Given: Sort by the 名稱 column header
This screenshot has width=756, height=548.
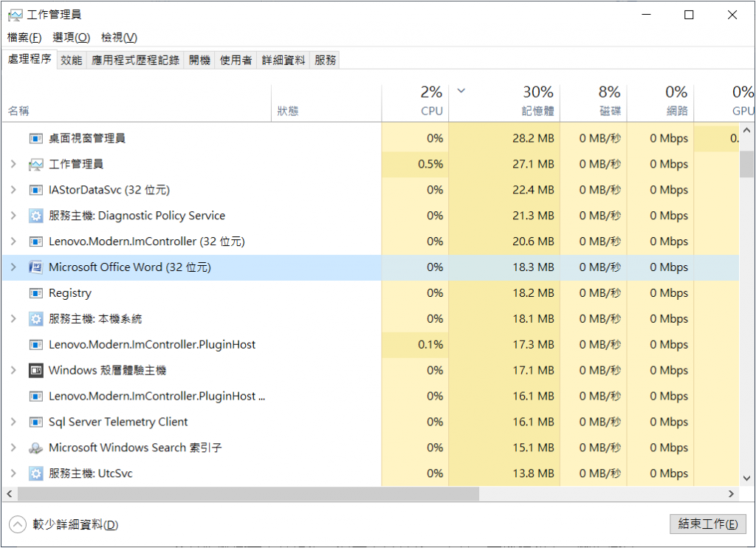Looking at the screenshot, I should (x=137, y=103).
